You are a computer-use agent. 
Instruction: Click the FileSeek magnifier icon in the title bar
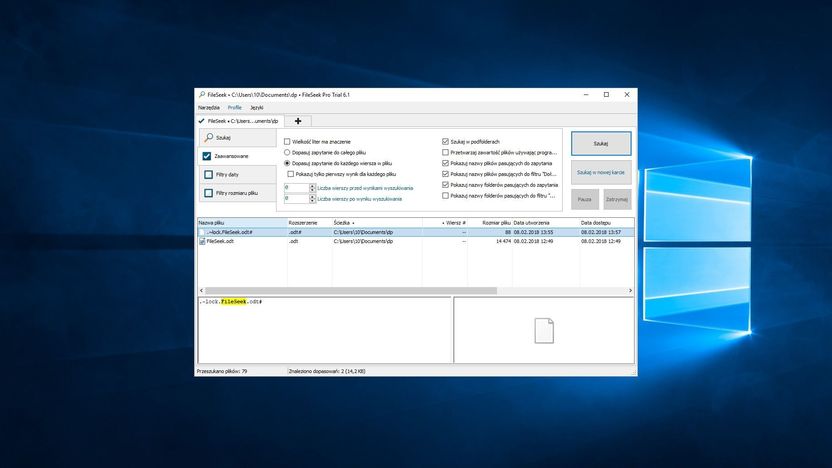[x=202, y=94]
